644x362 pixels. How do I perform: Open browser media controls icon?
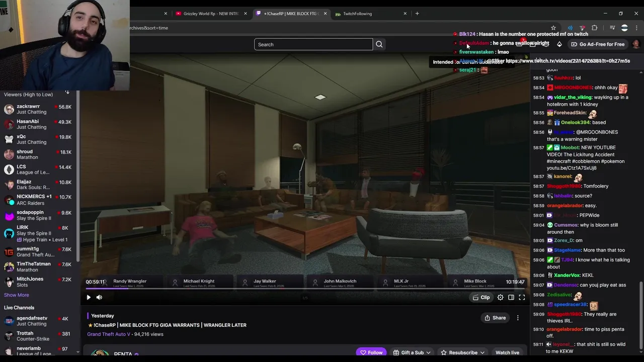612,28
